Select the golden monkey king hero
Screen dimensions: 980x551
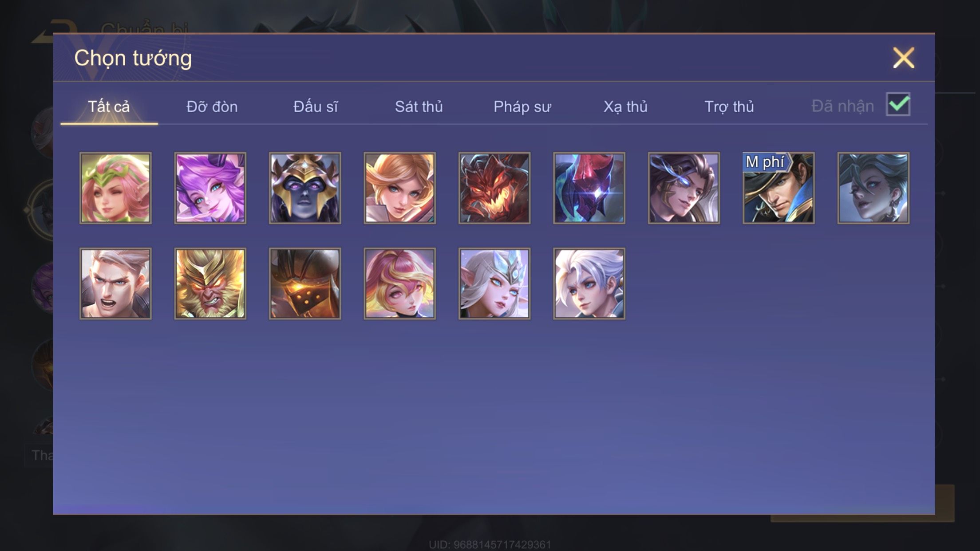coord(210,283)
